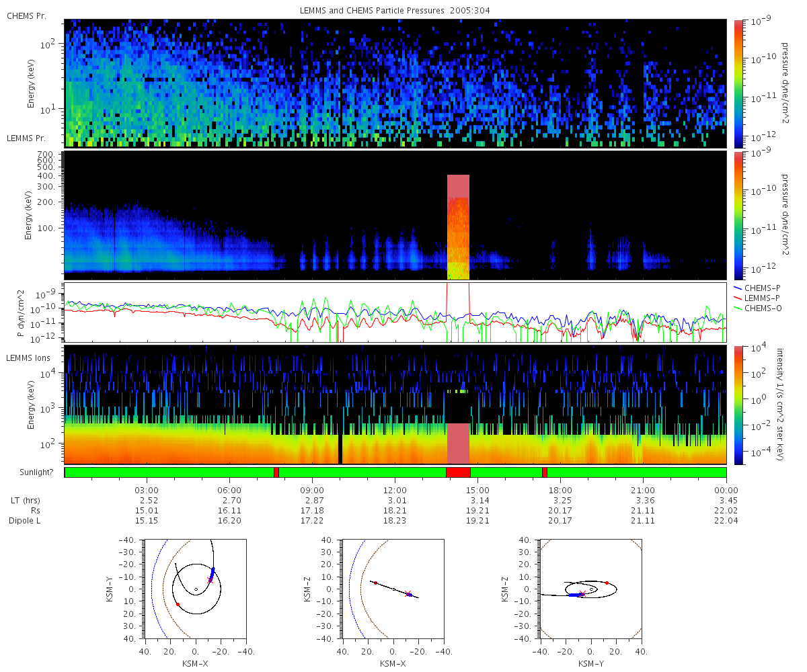Image resolution: width=807 pixels, height=672 pixels.
Task: Select the "LEMMS Pr." panel label
Action: pos(27,138)
